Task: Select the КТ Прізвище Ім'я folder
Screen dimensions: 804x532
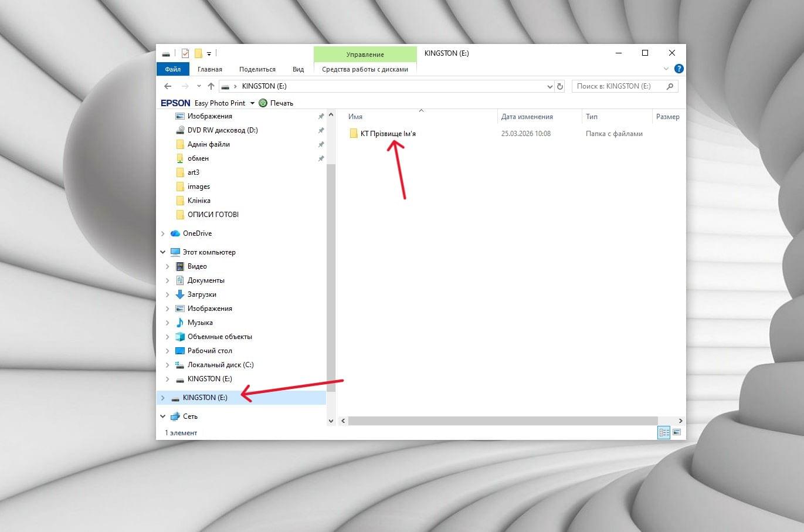Action: (x=388, y=134)
